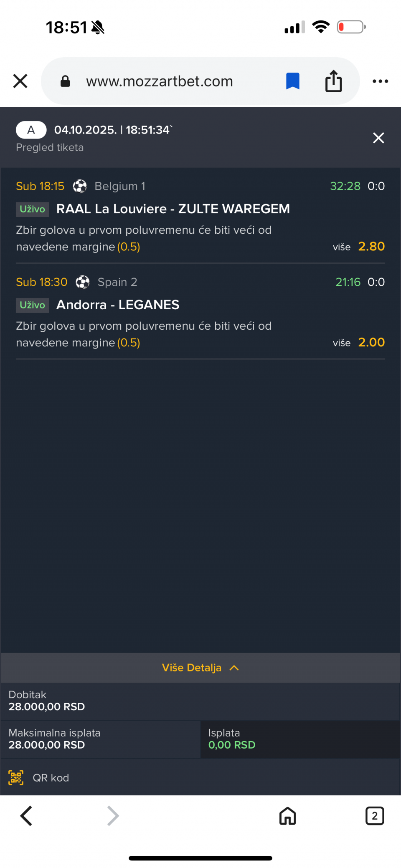Image resolution: width=401 pixels, height=868 pixels.
Task: Tap the soccer ball icon for Spain 2
Action: (x=83, y=282)
